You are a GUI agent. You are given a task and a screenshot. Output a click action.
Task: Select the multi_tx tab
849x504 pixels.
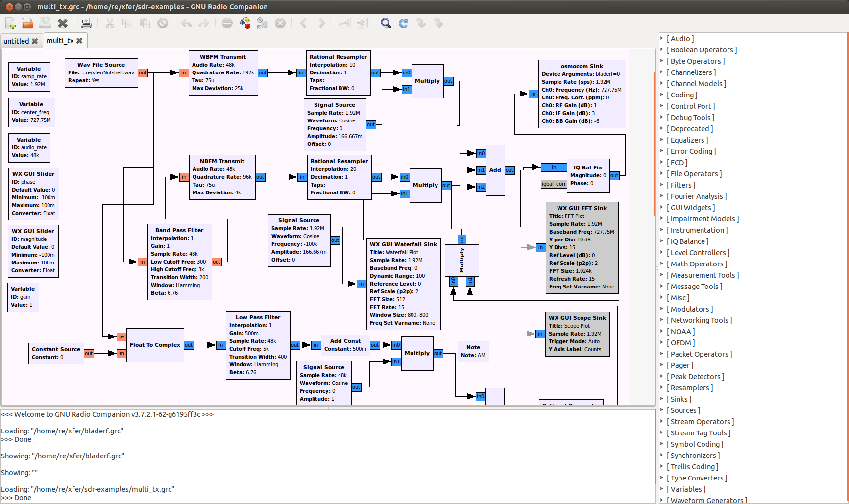coord(60,41)
